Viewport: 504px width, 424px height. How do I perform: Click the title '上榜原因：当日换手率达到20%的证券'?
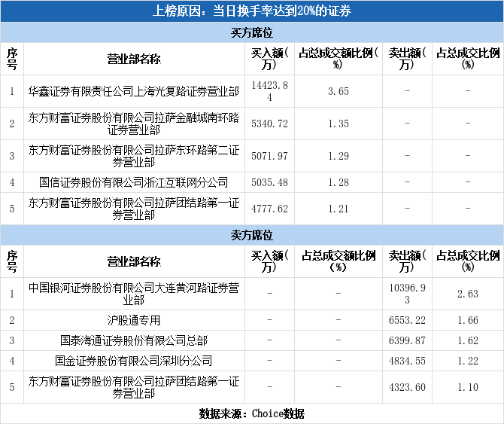point(252,11)
